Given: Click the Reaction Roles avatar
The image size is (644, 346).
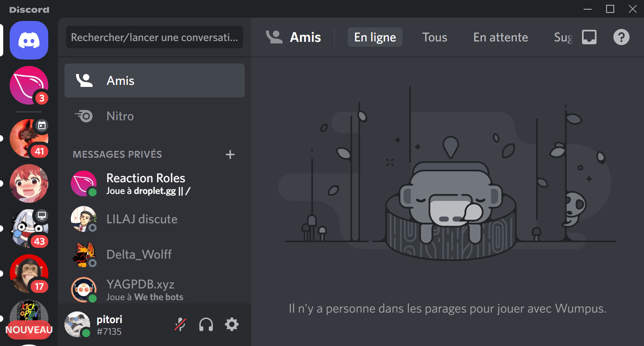Looking at the screenshot, I should click(84, 183).
